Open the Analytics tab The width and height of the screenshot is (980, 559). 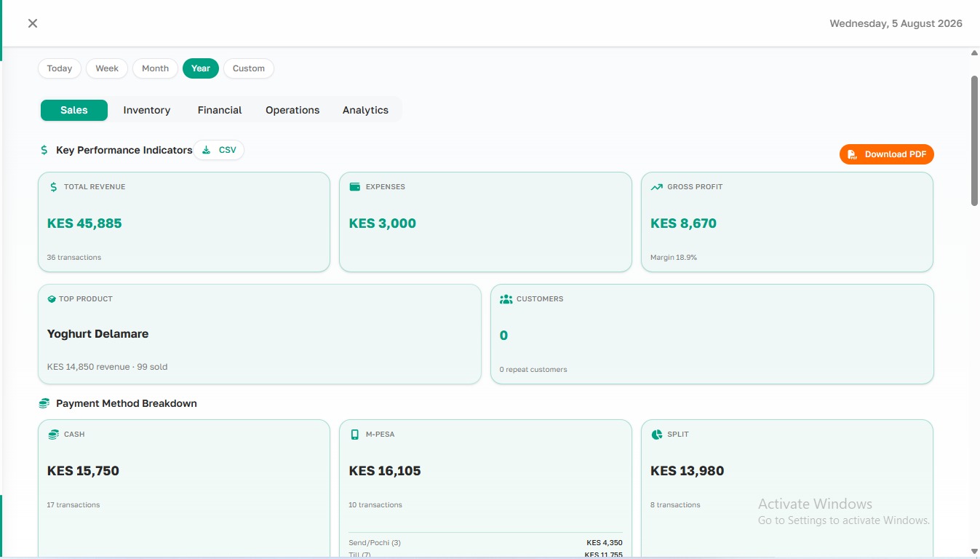(x=365, y=110)
